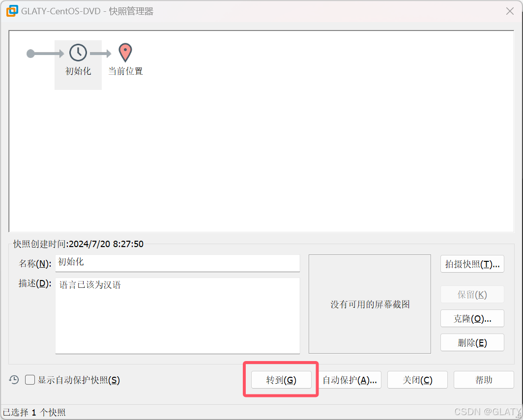Click the 关闭(C) button

[417, 380]
